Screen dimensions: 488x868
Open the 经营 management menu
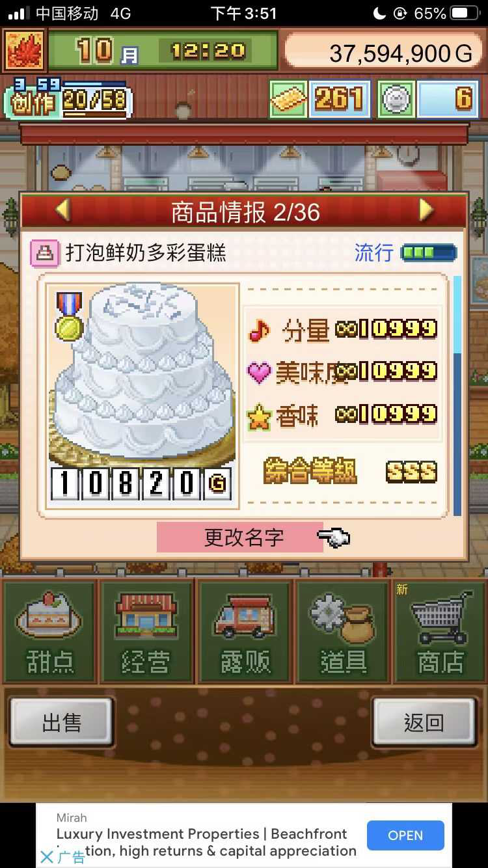(146, 631)
